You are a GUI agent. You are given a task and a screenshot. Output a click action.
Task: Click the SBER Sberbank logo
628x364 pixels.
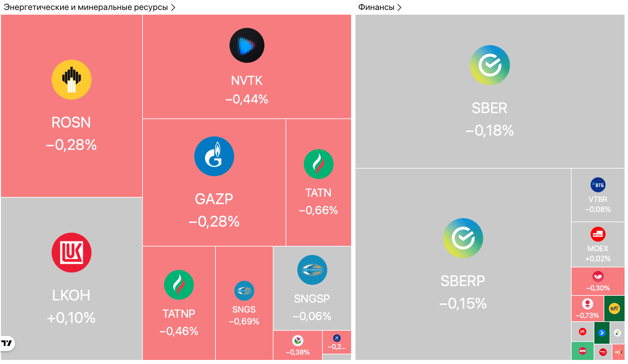tap(490, 65)
